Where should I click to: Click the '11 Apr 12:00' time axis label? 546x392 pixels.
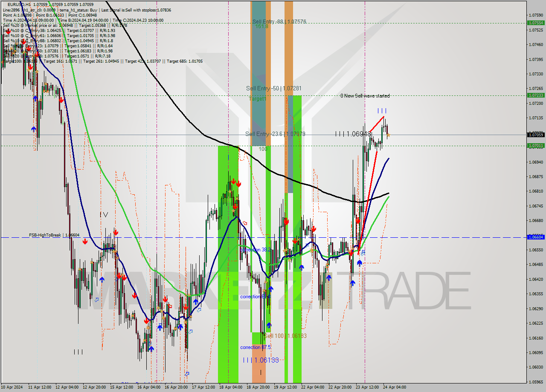tap(39, 387)
